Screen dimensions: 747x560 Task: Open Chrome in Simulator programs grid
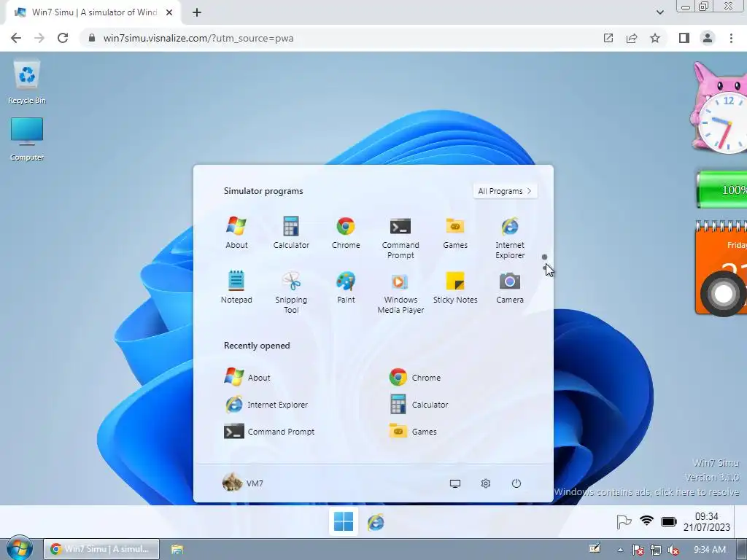pyautogui.click(x=346, y=233)
